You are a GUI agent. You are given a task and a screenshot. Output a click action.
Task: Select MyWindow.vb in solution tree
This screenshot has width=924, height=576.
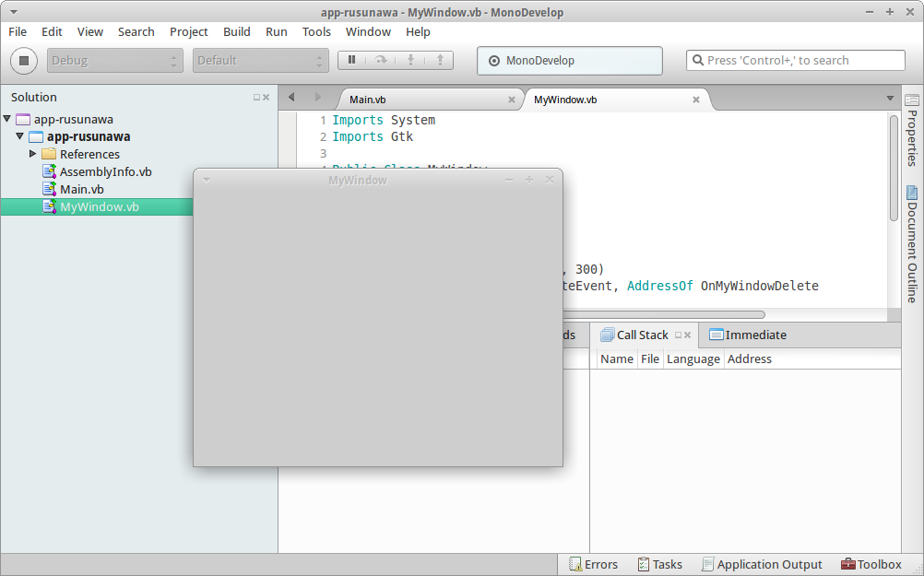[x=99, y=206]
